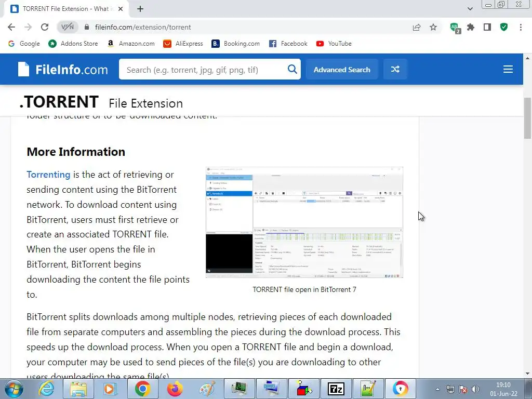Toggle the browser side panel
The image size is (532, 399).
(x=487, y=27)
